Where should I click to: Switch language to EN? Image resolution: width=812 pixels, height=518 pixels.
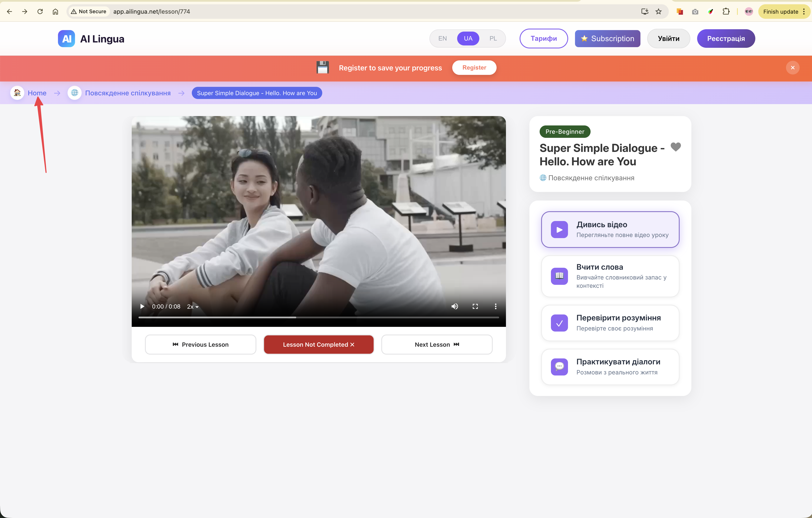coord(442,38)
